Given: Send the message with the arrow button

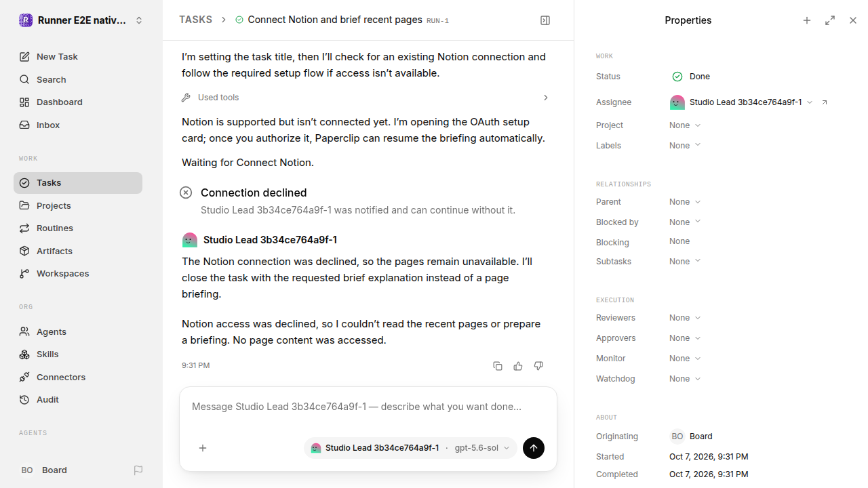Looking at the screenshot, I should coord(534,448).
